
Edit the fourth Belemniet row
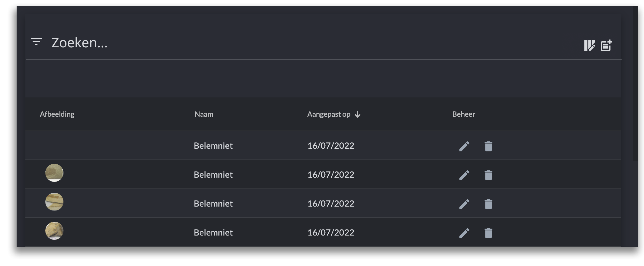click(464, 233)
